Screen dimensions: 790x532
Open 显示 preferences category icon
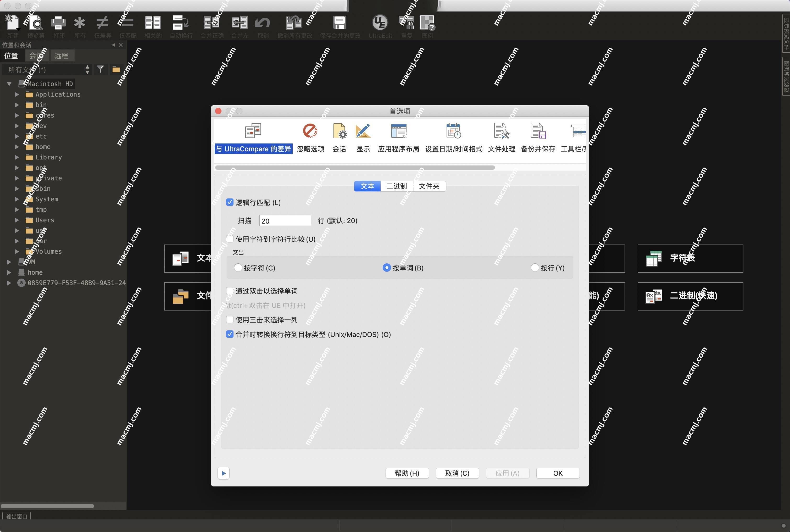point(363,138)
